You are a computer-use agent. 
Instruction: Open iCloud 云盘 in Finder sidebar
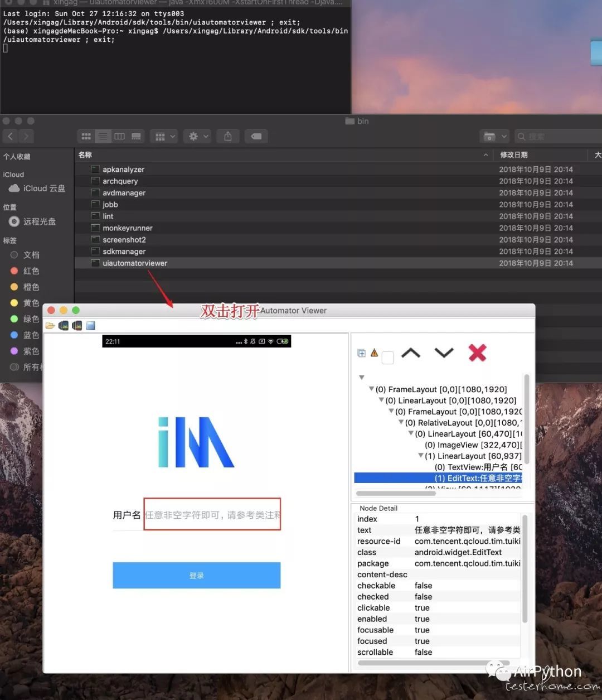[37, 189]
